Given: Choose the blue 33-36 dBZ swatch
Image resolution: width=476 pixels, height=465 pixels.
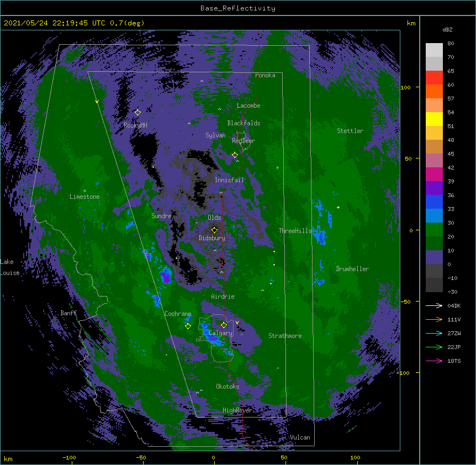Looking at the screenshot, I should click(x=434, y=202).
